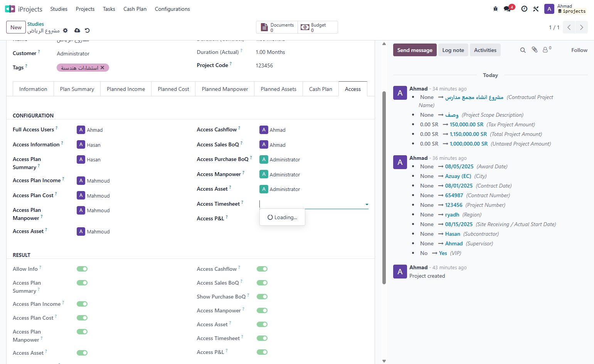Toggle Access Timesheet result switch
This screenshot has height=364, width=594.
pyautogui.click(x=262, y=338)
